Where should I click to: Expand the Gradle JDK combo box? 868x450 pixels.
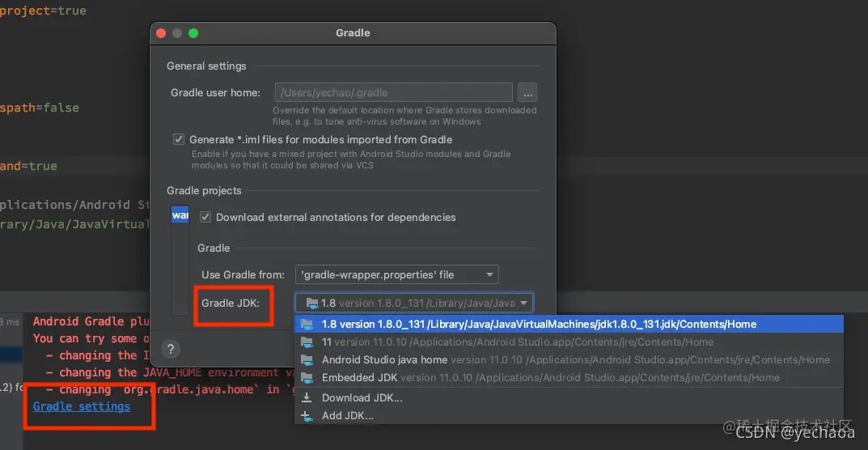(x=414, y=304)
